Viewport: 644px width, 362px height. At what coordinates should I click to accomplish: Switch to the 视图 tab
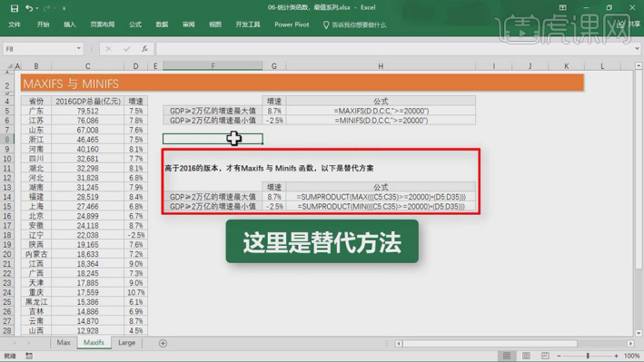[215, 24]
